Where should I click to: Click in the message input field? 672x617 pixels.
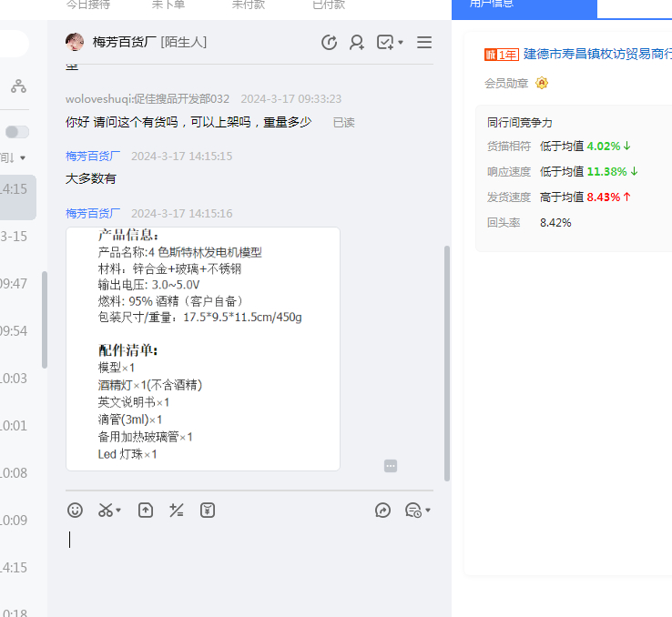(x=249, y=565)
